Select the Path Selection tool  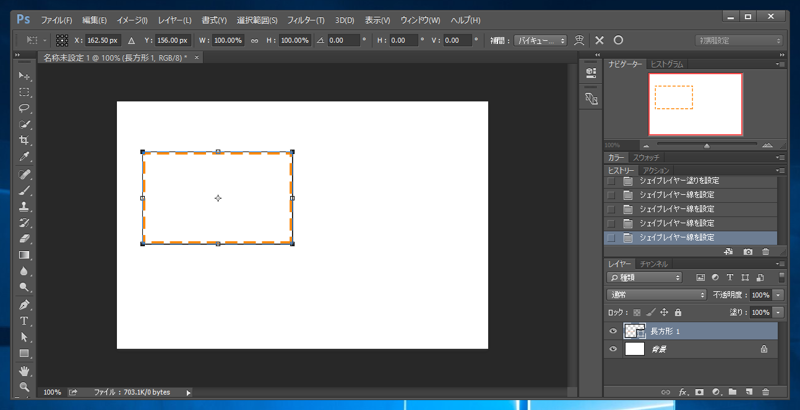coord(24,337)
